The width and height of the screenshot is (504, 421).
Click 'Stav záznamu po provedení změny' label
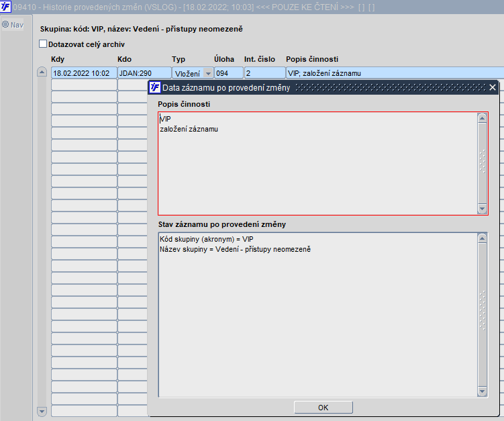221,224
